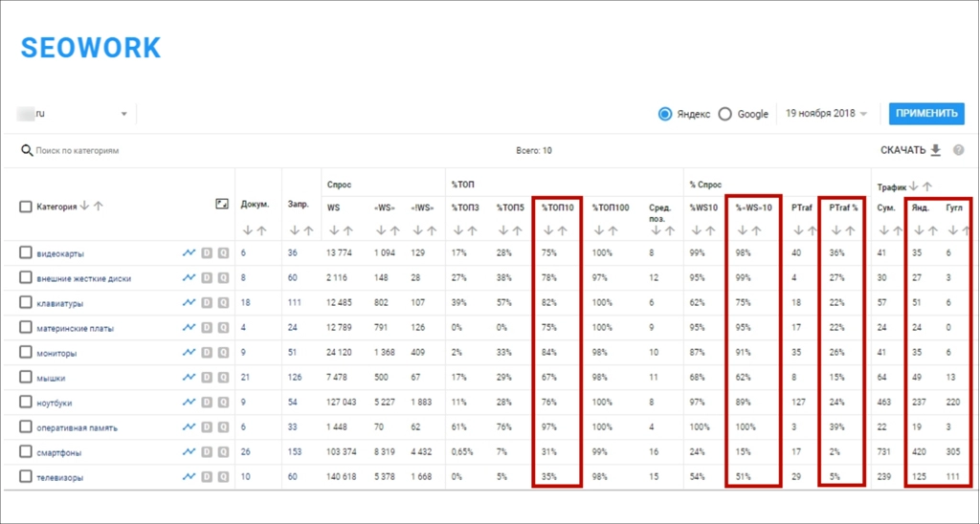Toggle the select-all Категория checkbox
980x524 pixels.
26,206
